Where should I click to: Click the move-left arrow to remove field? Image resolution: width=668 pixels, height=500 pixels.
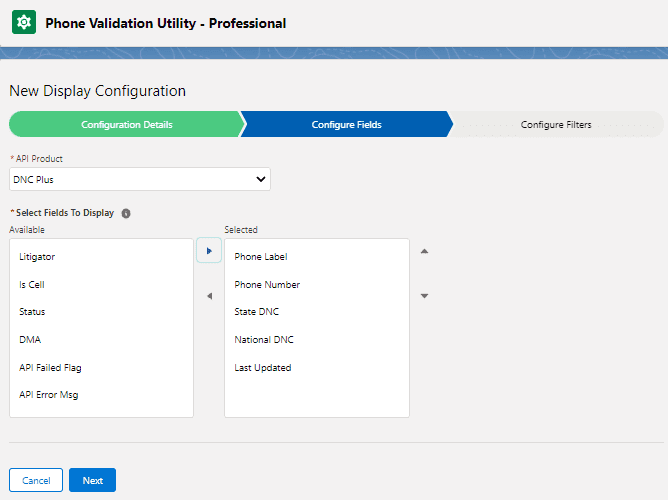click(208, 296)
